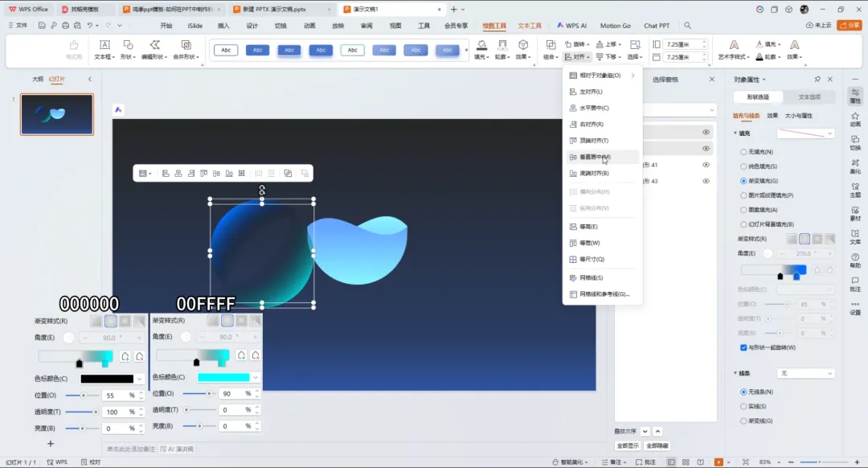The width and height of the screenshot is (868, 468).
Task: Click the undo arrow icon
Action: (90, 26)
